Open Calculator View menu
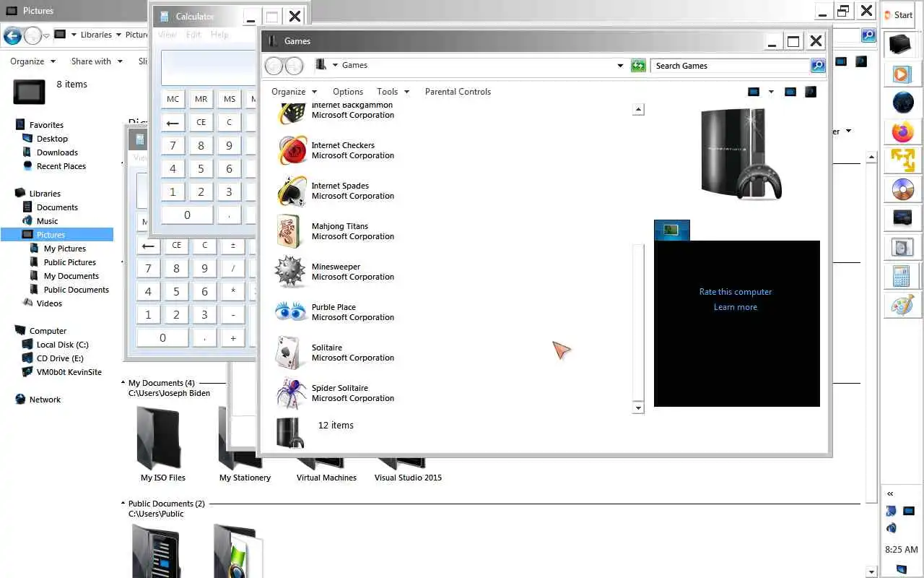Image resolution: width=924 pixels, height=578 pixels. click(x=167, y=34)
